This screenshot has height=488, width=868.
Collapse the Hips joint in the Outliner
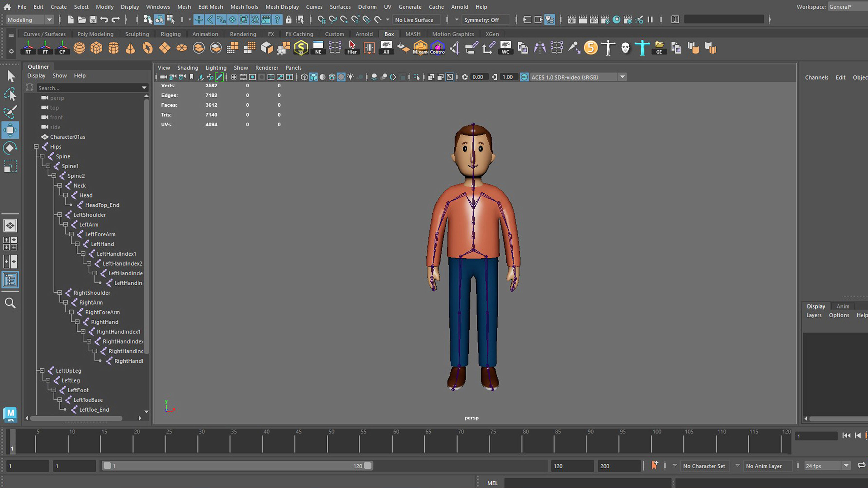click(36, 146)
